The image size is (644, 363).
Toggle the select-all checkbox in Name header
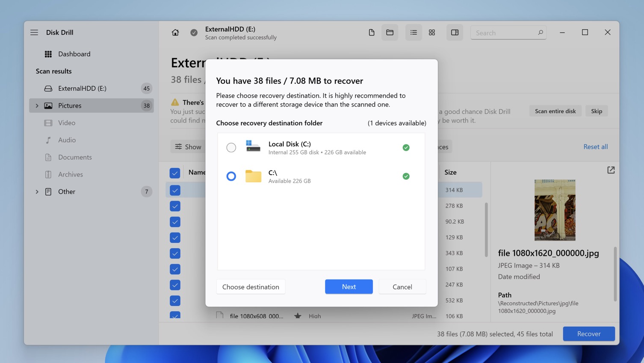pyautogui.click(x=175, y=173)
